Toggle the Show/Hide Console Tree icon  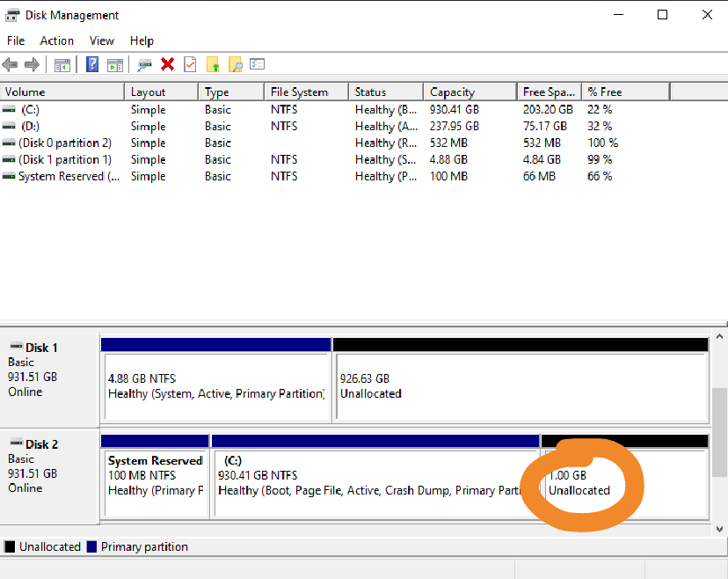(62, 65)
